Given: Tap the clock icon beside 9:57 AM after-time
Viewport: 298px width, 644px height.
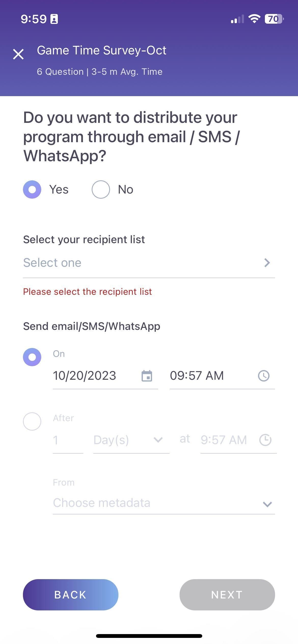Looking at the screenshot, I should pos(265,440).
